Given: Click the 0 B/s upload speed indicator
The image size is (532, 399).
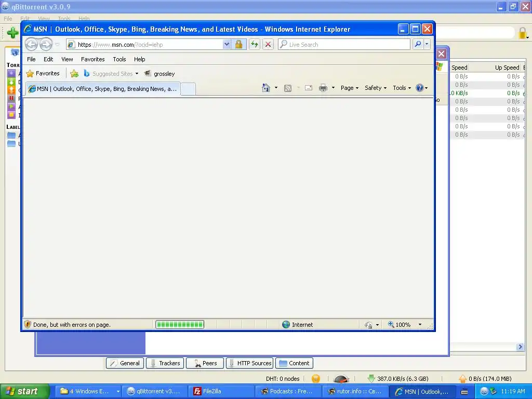Looking at the screenshot, I should pos(485,379).
